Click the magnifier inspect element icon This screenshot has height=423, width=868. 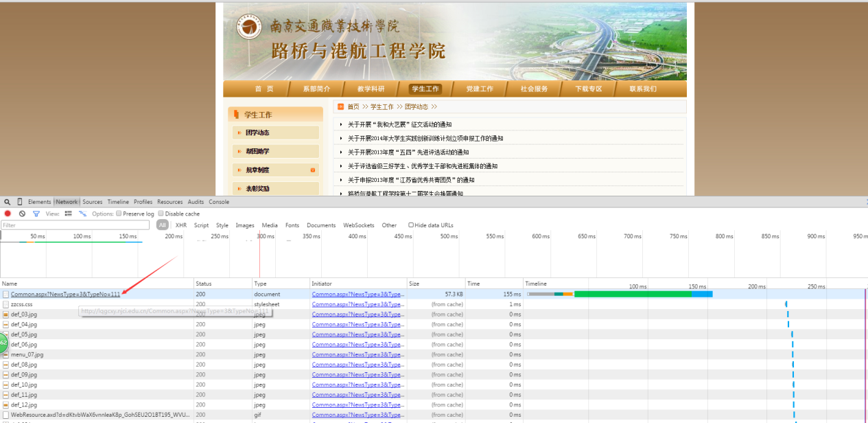click(x=8, y=202)
